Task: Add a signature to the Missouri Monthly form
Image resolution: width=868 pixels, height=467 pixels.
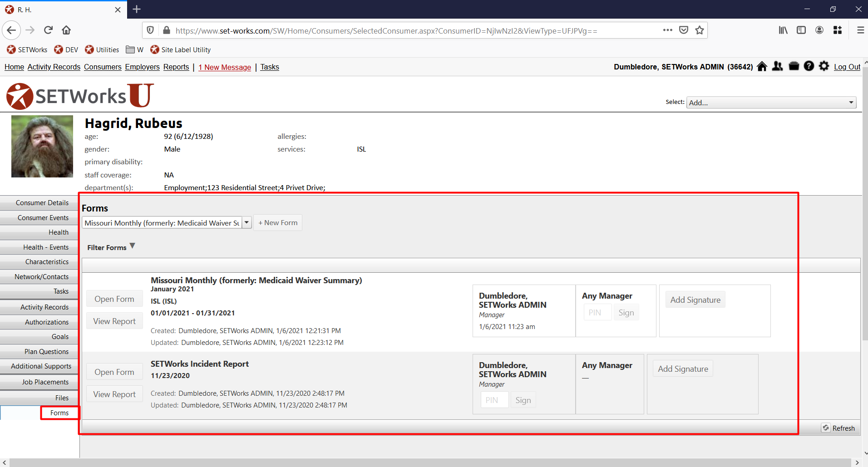Action: (x=695, y=300)
